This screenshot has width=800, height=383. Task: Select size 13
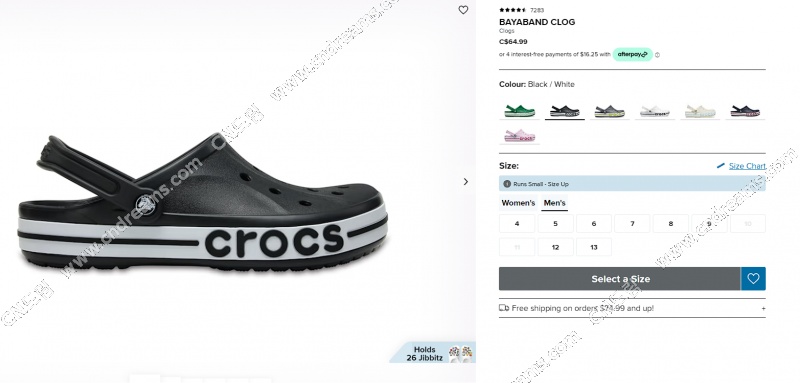tap(594, 247)
